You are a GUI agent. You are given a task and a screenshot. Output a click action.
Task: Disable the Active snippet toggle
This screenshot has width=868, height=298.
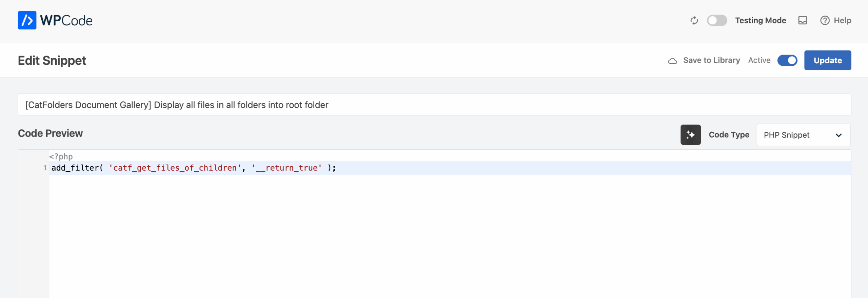point(787,61)
